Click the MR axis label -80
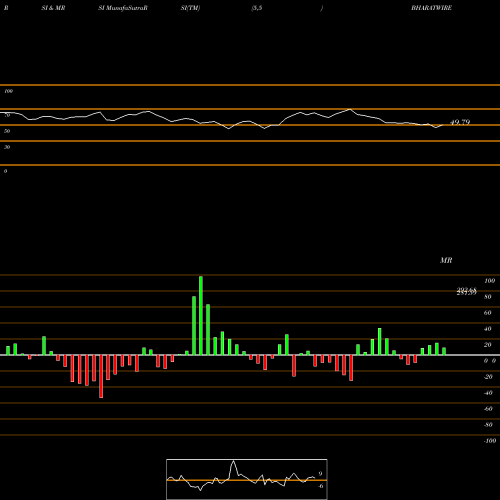This screenshot has height=500, width=500. [x=488, y=425]
